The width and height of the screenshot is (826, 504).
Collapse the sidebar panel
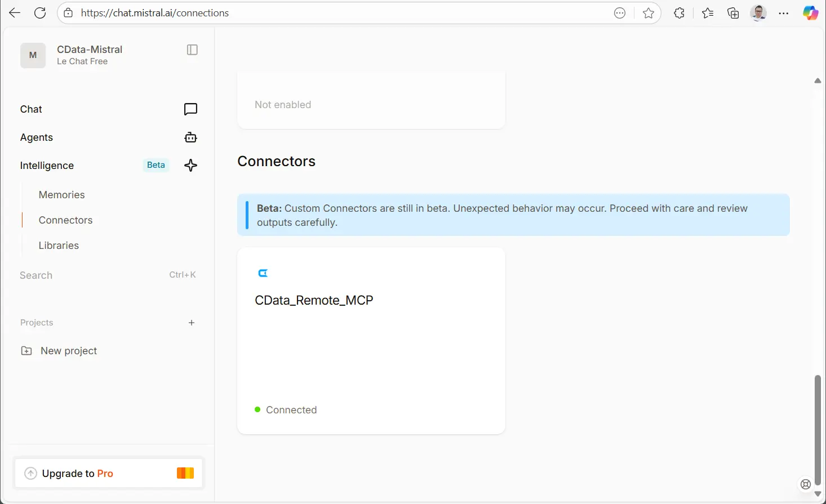coord(192,50)
